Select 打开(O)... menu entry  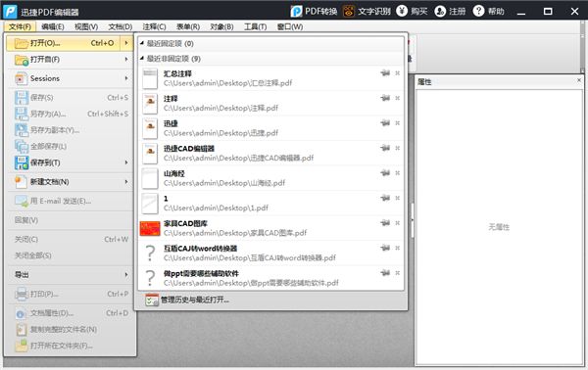pos(64,43)
